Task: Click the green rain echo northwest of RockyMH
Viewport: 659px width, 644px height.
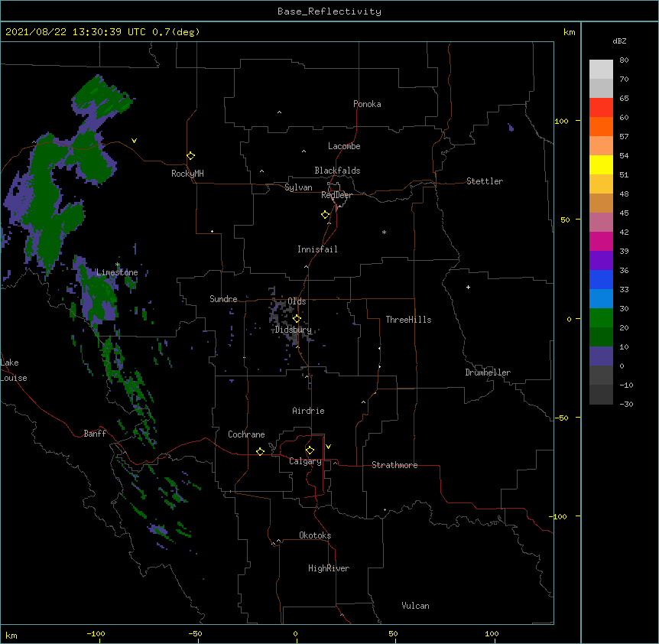Action: (x=102, y=100)
